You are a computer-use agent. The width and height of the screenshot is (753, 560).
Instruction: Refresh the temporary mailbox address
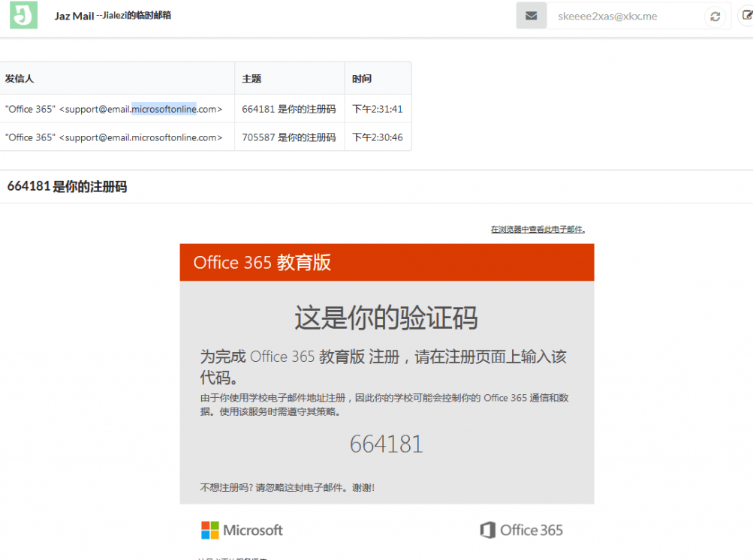[715, 17]
